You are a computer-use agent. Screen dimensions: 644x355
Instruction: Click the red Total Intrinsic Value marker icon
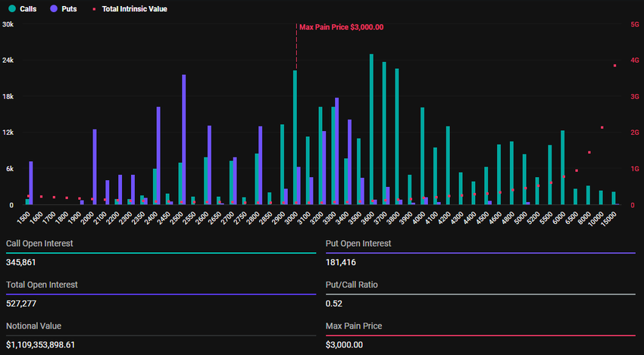(x=93, y=9)
